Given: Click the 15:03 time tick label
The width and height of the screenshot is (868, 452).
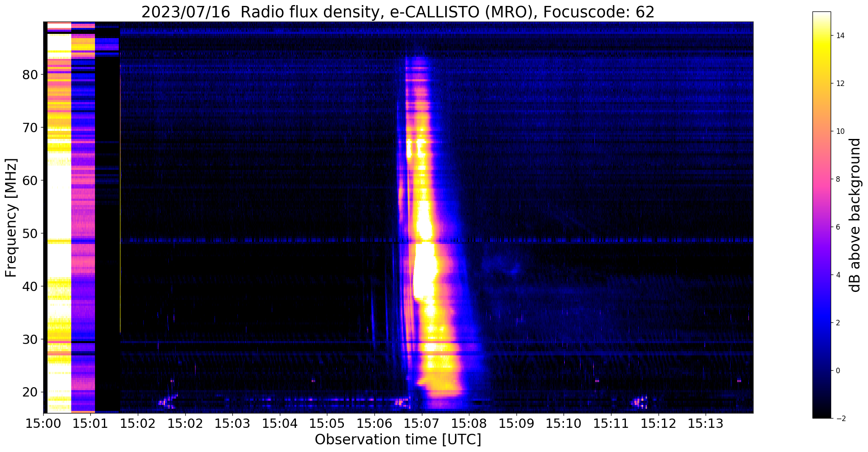Looking at the screenshot, I should (x=232, y=424).
